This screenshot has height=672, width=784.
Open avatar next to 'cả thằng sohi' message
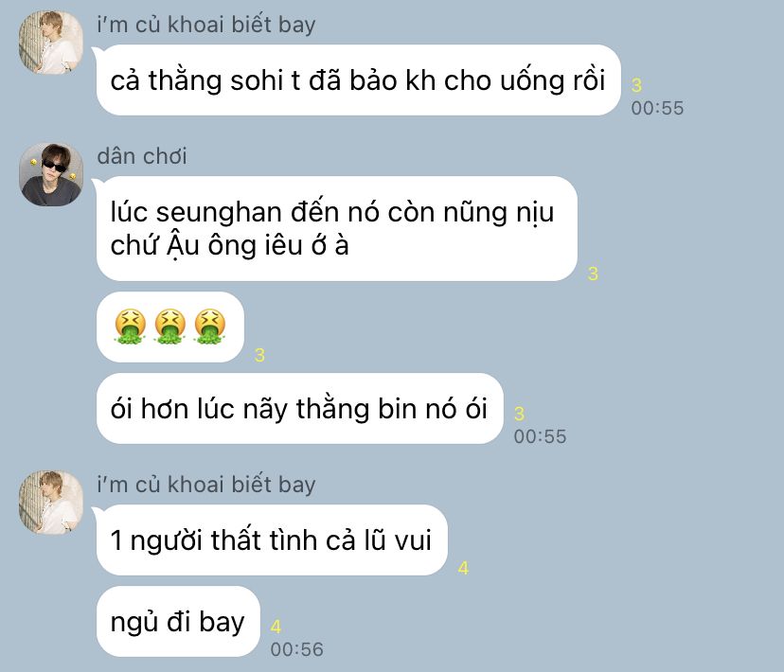click(x=51, y=43)
